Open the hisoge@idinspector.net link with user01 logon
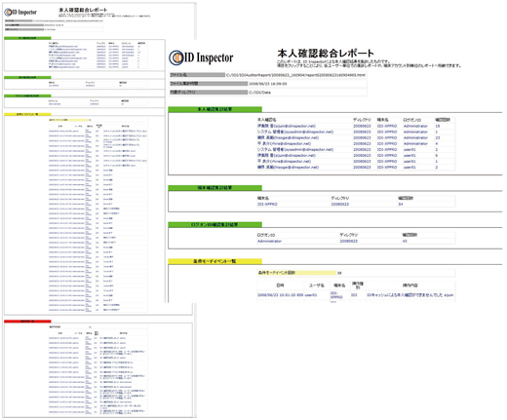507x420 pixels. click(x=288, y=168)
